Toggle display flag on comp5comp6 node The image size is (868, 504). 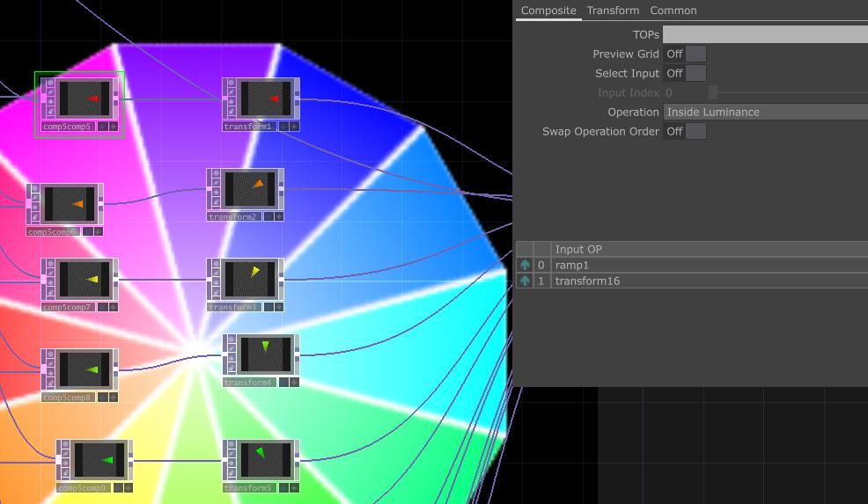coord(87,232)
